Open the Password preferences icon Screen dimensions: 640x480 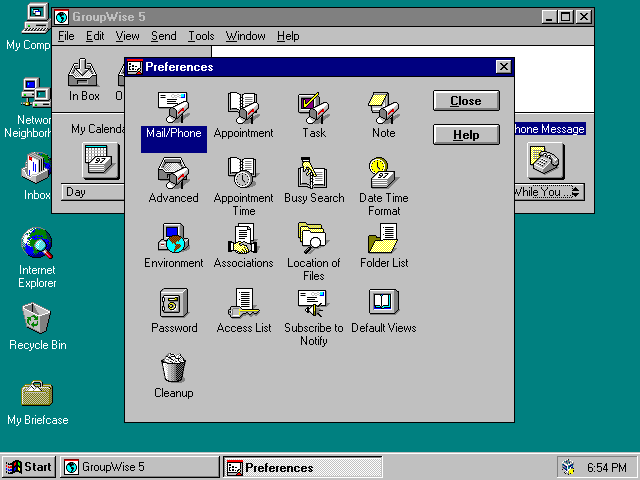[173, 303]
